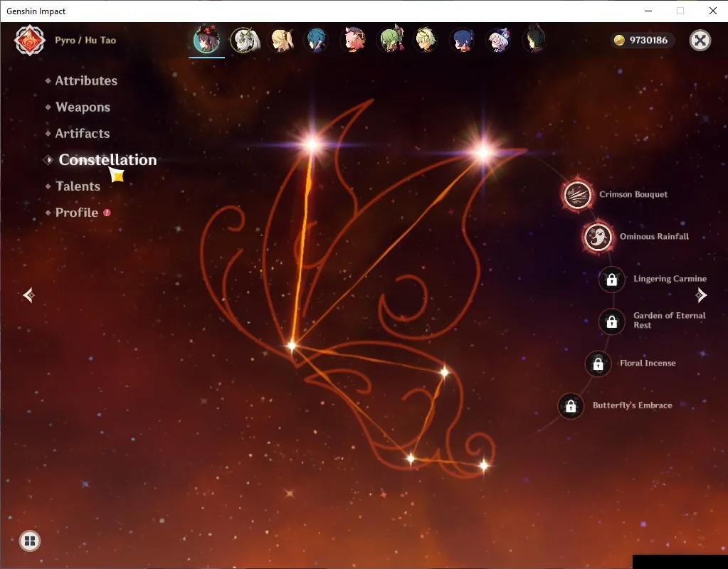This screenshot has height=569, width=728.
Task: Open the Crimson Bouquet constellation node
Action: click(577, 195)
